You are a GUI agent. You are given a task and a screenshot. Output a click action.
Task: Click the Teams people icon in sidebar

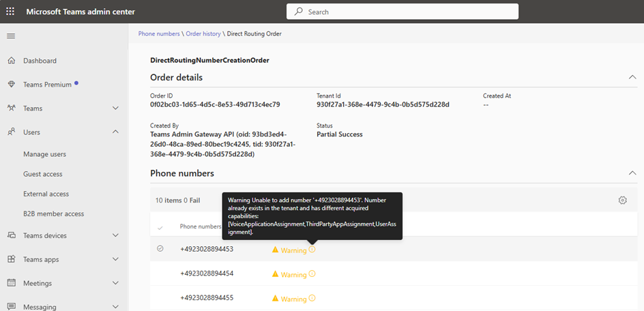(12, 108)
